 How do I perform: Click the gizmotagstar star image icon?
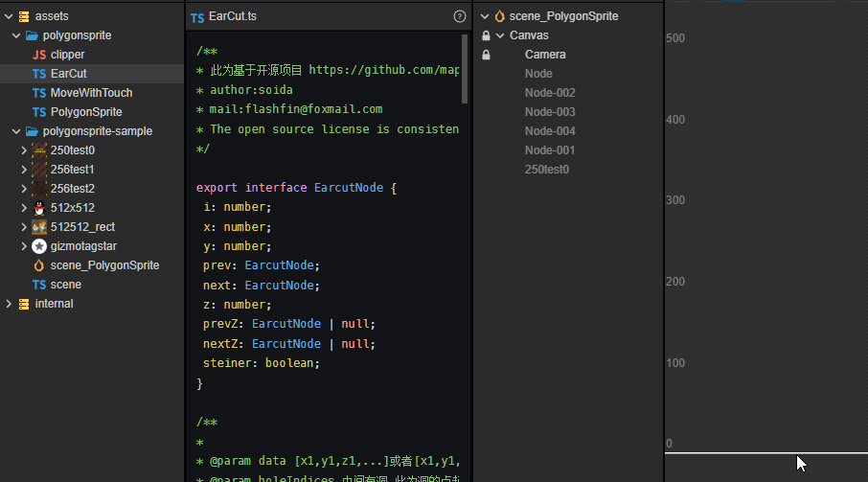(39, 246)
